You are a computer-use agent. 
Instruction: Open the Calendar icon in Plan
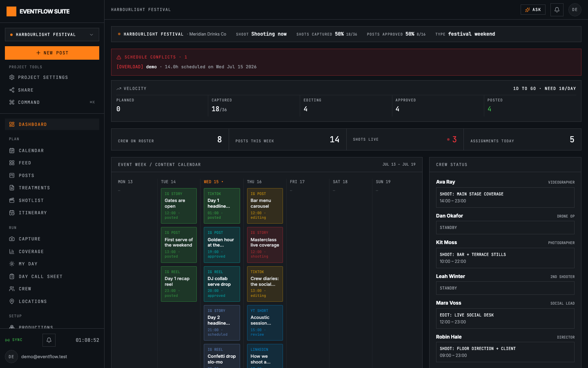click(12, 150)
